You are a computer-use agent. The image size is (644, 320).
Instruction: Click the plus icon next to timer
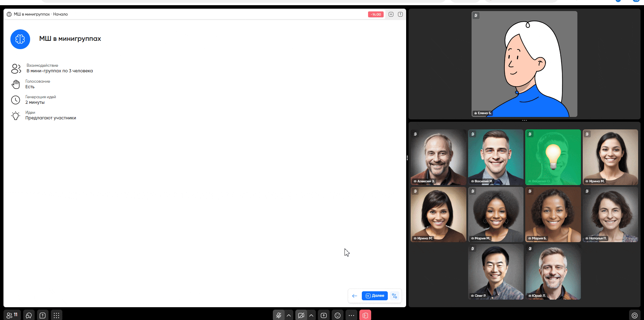(391, 14)
